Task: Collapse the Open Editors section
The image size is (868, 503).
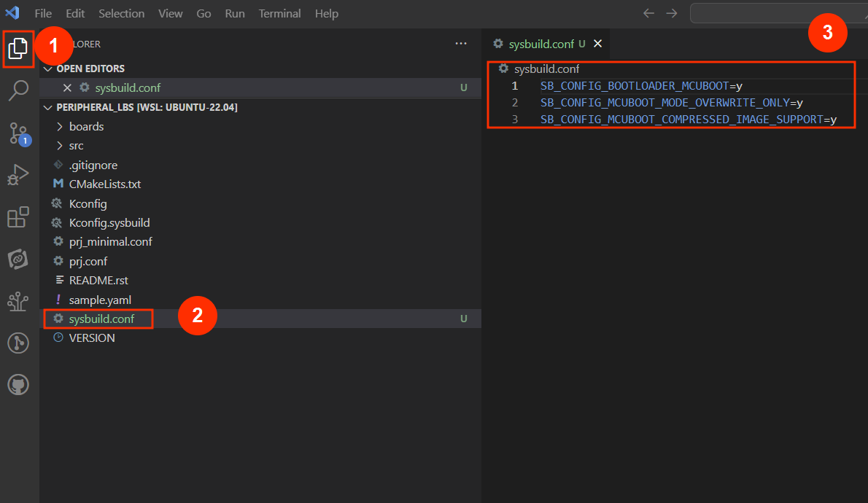Action: click(49, 69)
